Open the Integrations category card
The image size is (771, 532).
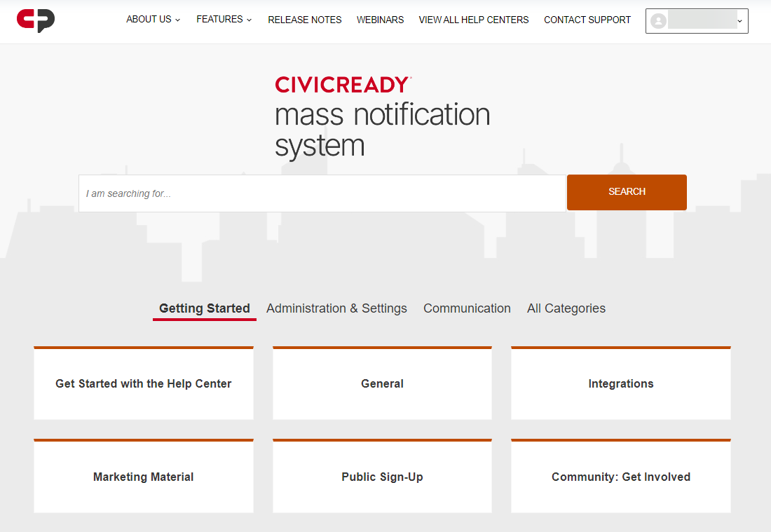coord(620,383)
